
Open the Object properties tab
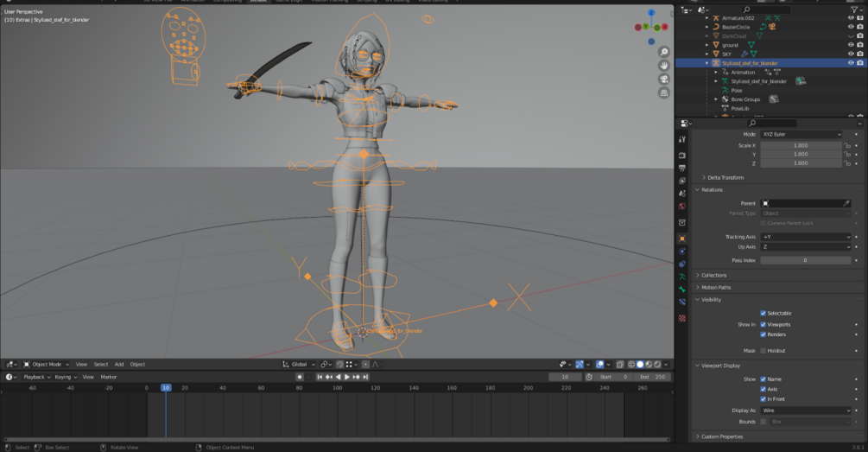click(x=682, y=239)
